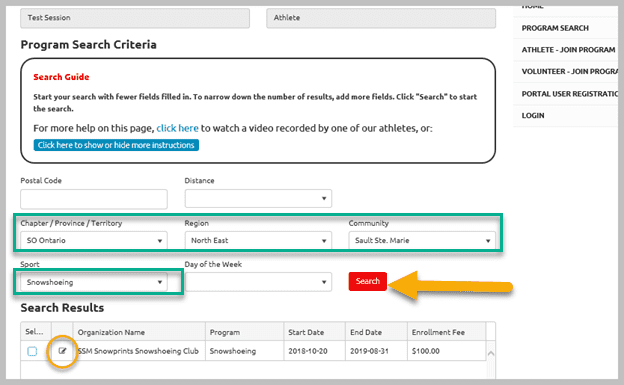Open the Distance dropdown
Screen dimensions: 624x385
[x=258, y=198]
